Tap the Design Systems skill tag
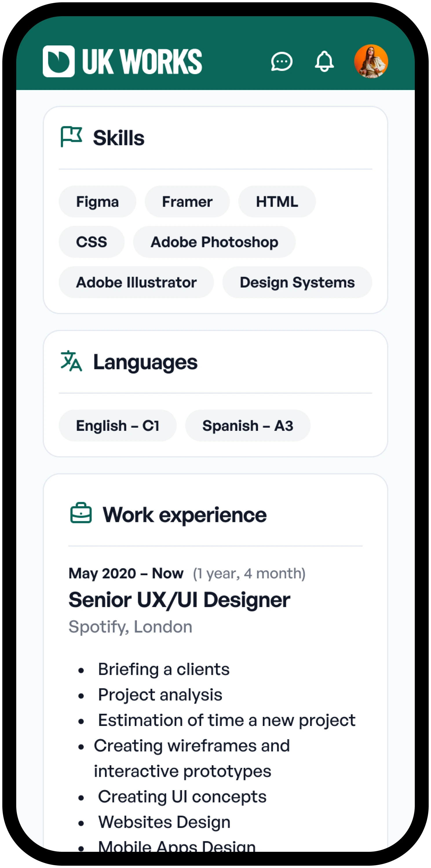 [297, 282]
